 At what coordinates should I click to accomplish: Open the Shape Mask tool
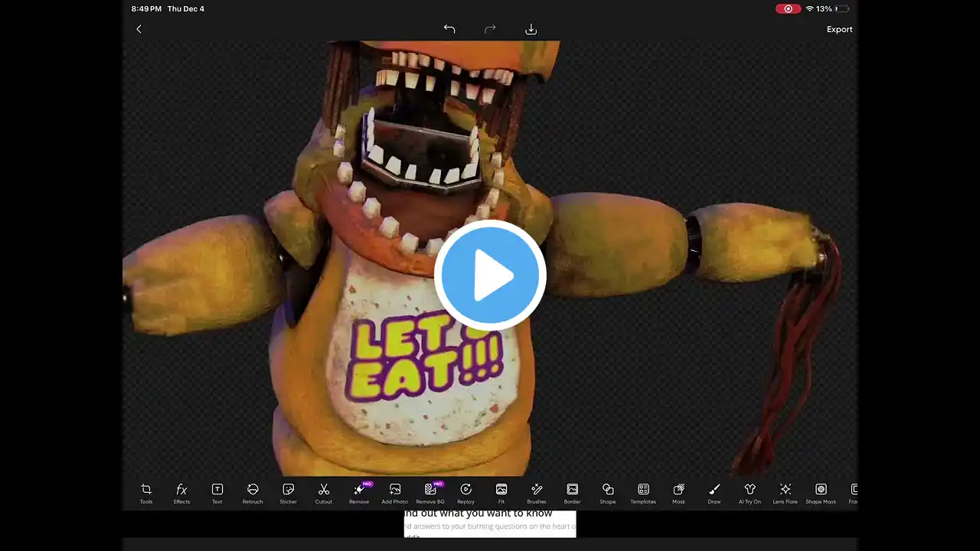click(x=821, y=493)
